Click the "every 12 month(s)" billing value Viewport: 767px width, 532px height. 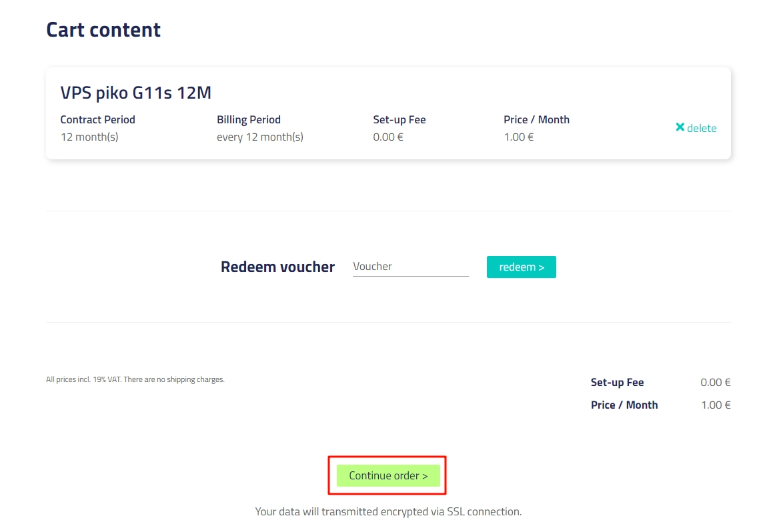pos(260,137)
